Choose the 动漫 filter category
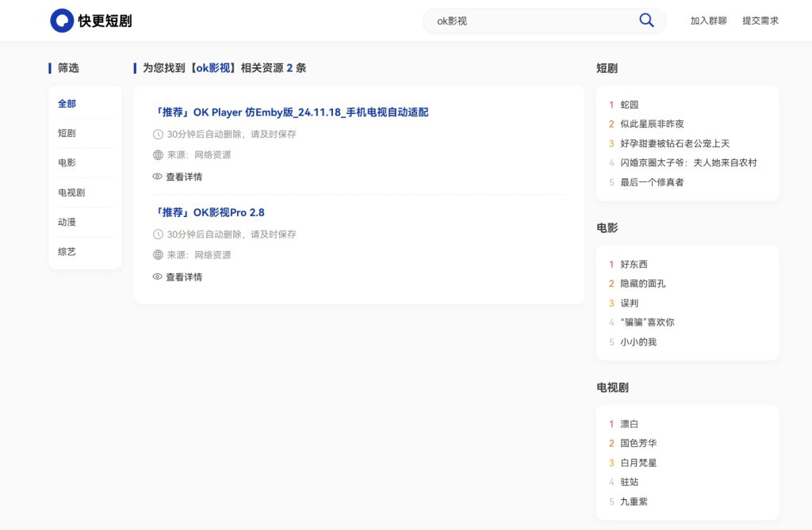 tap(67, 222)
